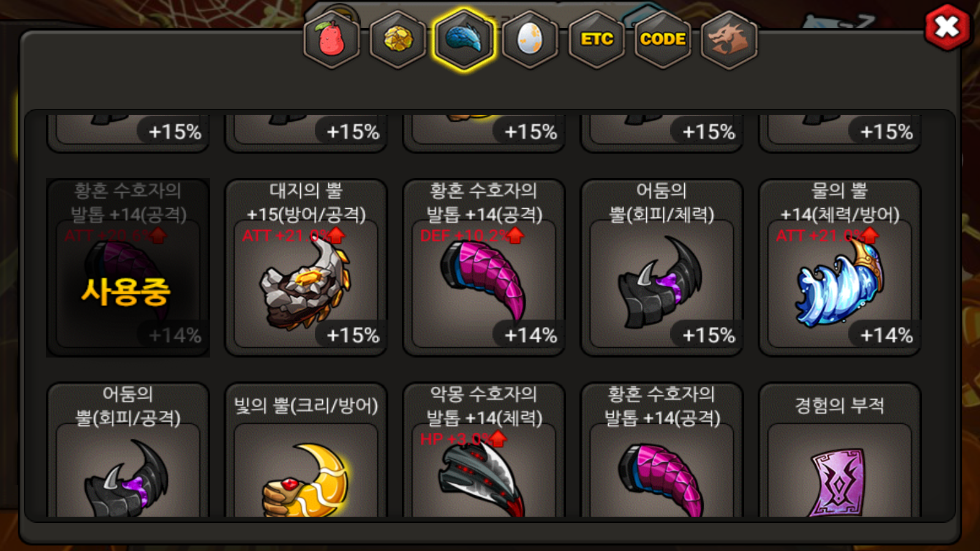The height and width of the screenshot is (551, 980).
Task: Open the CODE tab
Action: [x=663, y=40]
